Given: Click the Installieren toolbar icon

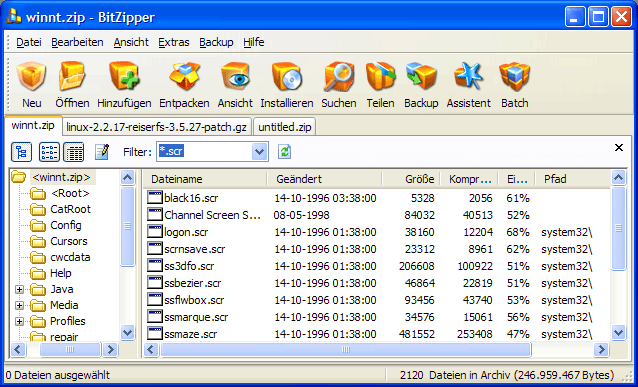Looking at the screenshot, I should point(287,77).
